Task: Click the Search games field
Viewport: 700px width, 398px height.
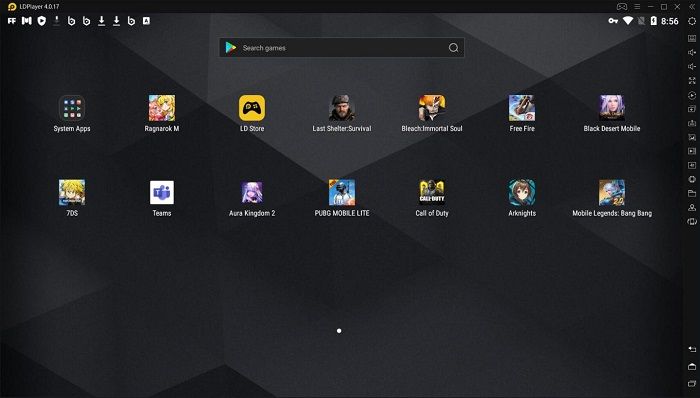Action: click(342, 48)
